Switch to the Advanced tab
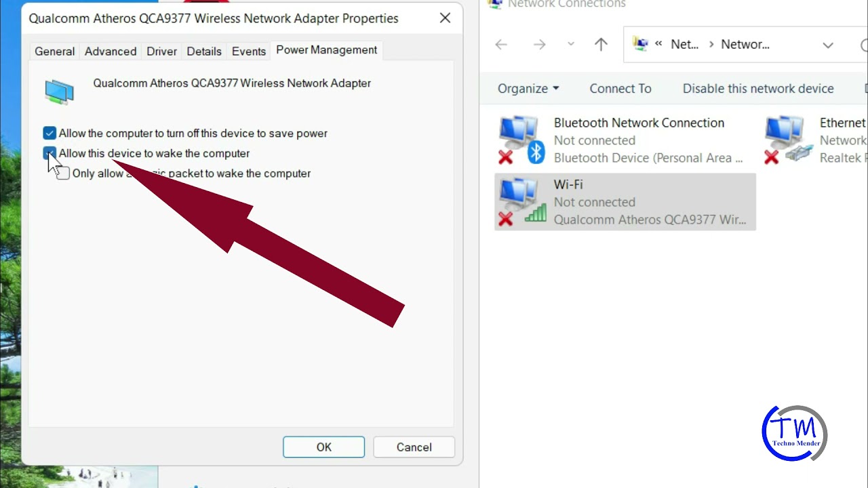 coord(111,52)
